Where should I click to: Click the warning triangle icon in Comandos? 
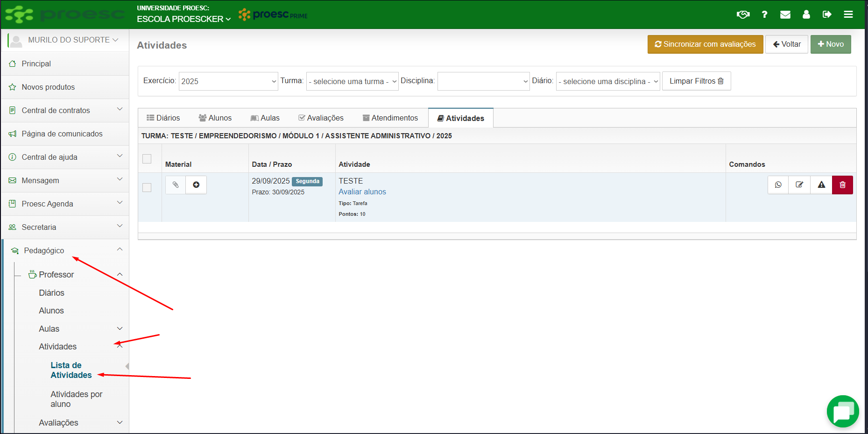(x=821, y=185)
